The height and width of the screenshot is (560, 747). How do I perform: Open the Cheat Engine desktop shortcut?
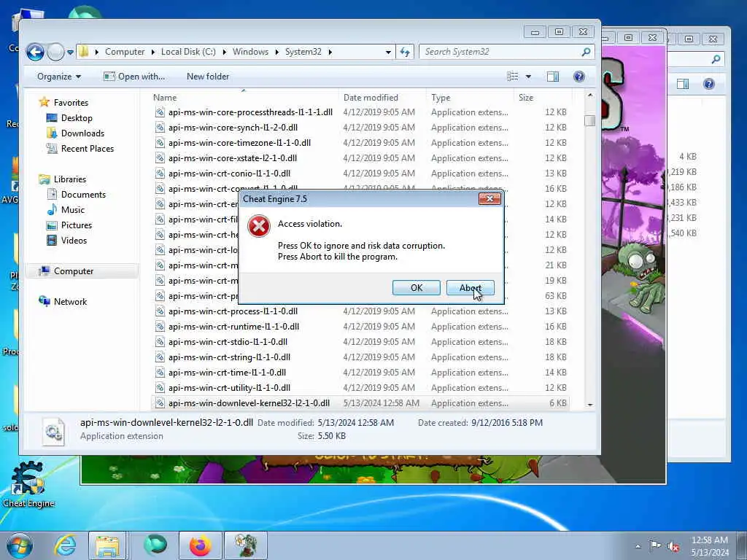pos(28,485)
